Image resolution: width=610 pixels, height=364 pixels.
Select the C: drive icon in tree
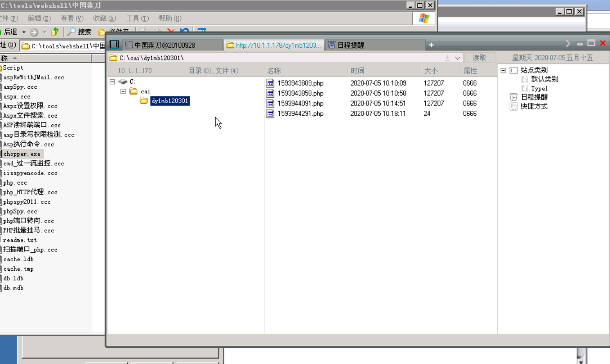coord(123,82)
